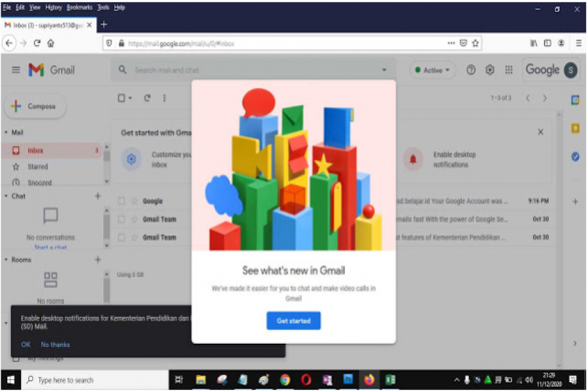This screenshot has width=588, height=392.
Task: Click the Get started button in dialog
Action: (293, 321)
